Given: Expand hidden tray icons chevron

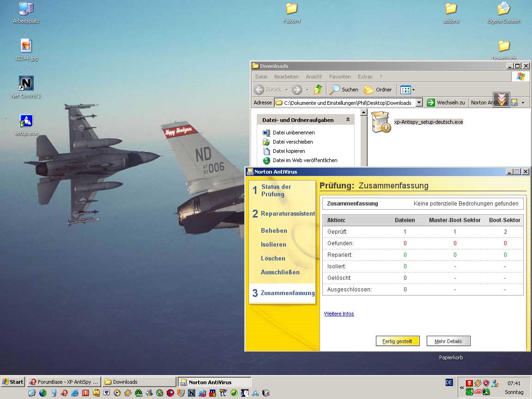Looking at the screenshot, I should 462,388.
